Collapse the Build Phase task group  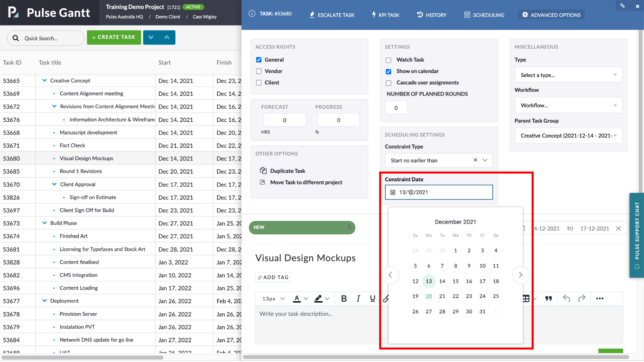tap(45, 223)
